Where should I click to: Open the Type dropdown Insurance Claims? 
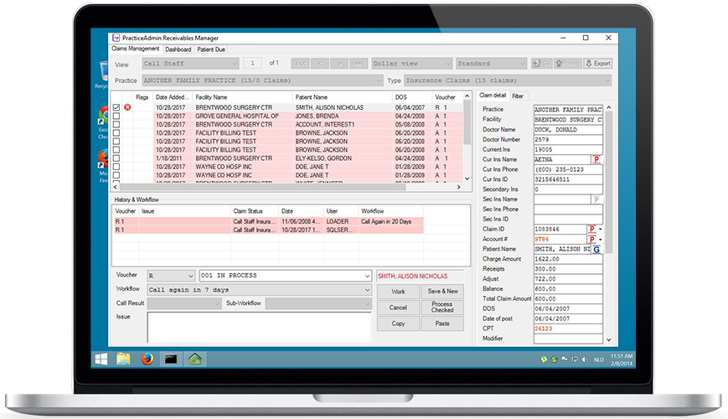(x=507, y=80)
